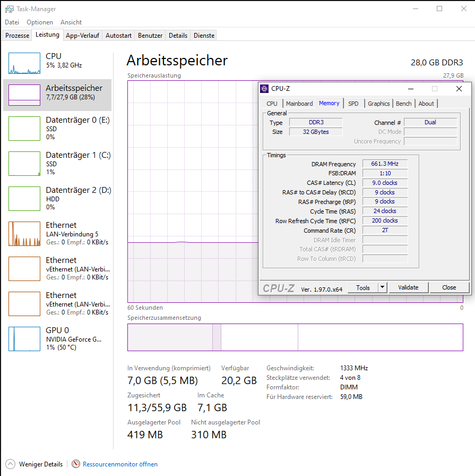
Task: Switch to the Details tab
Action: click(178, 36)
